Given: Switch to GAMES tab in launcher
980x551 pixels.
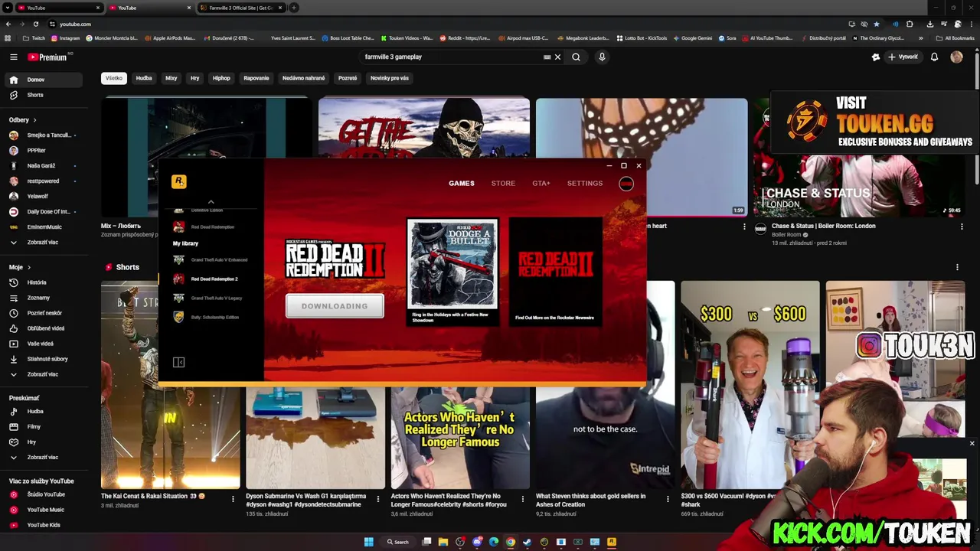Looking at the screenshot, I should click(462, 184).
